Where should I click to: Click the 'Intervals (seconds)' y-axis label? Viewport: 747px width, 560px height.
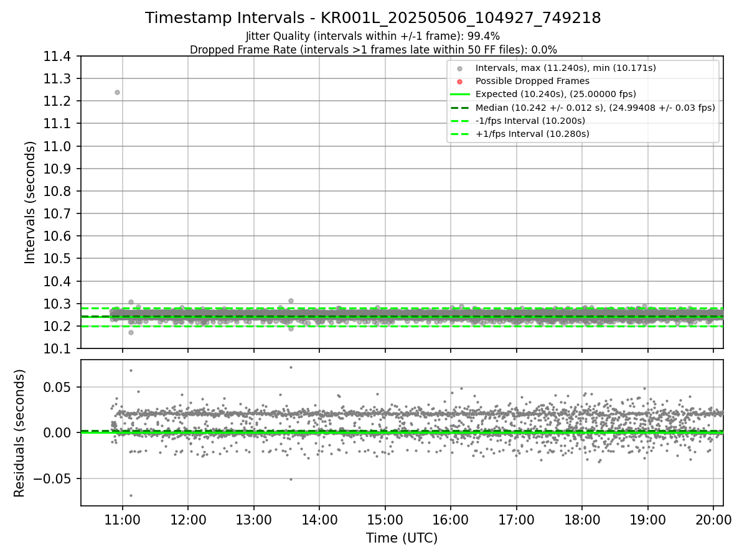pos(31,202)
